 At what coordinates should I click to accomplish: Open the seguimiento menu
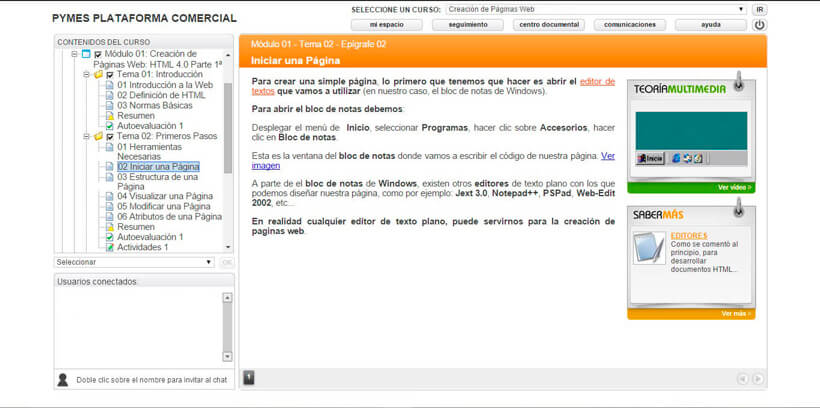tap(468, 25)
